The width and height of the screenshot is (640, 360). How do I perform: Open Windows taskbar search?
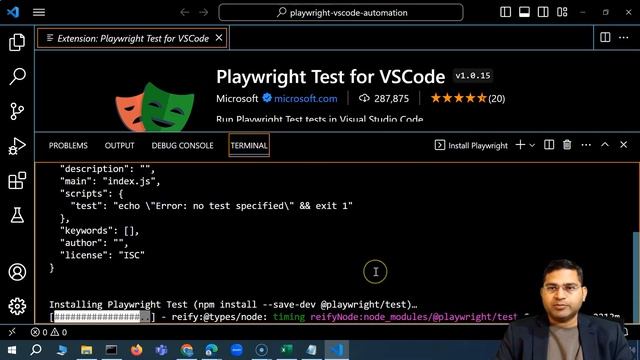[x=36, y=350]
